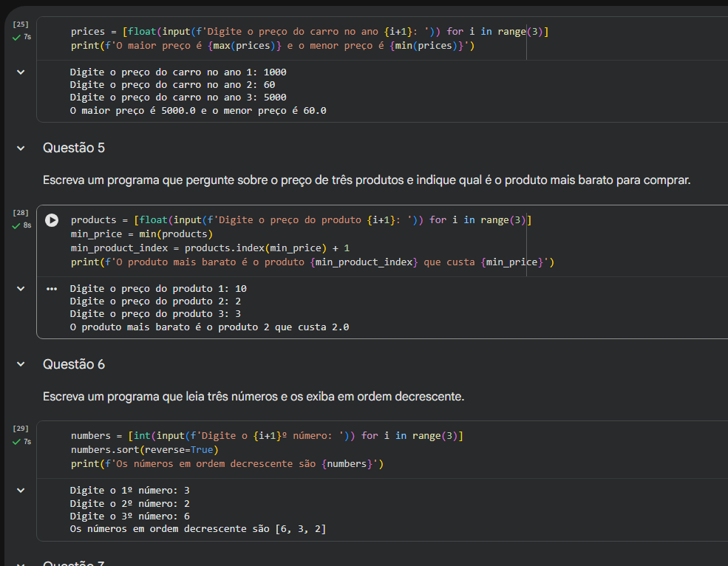The image size is (728, 566).
Task: Collapse the Questão 5 section
Action: click(x=21, y=148)
